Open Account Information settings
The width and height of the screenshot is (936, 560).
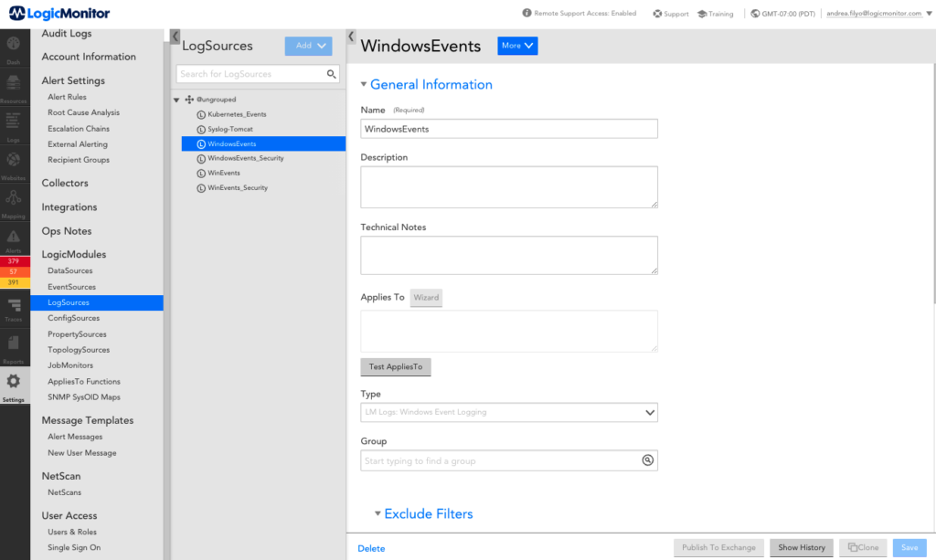[89, 57]
